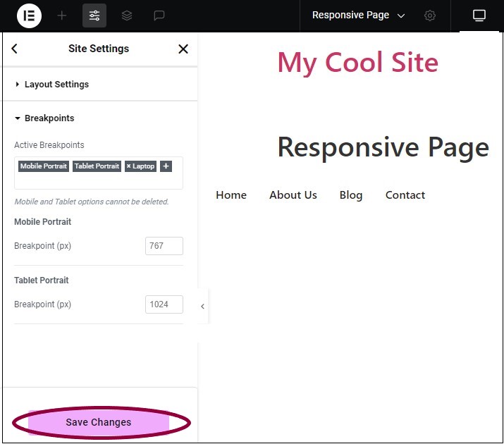Close the Site Settings panel

click(183, 49)
